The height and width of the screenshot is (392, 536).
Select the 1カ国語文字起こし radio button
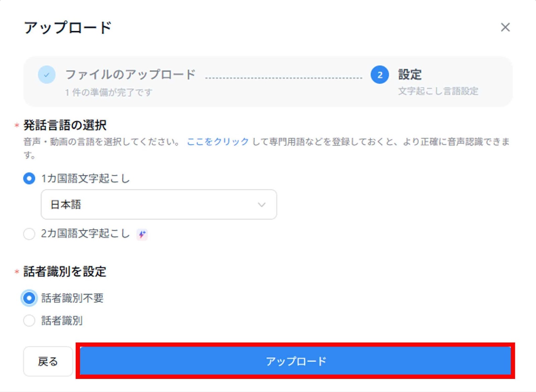click(x=29, y=179)
